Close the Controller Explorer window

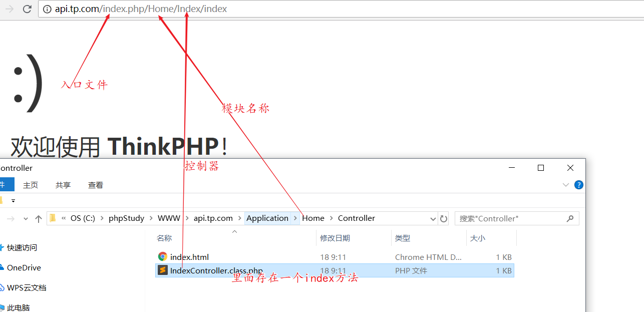point(570,168)
